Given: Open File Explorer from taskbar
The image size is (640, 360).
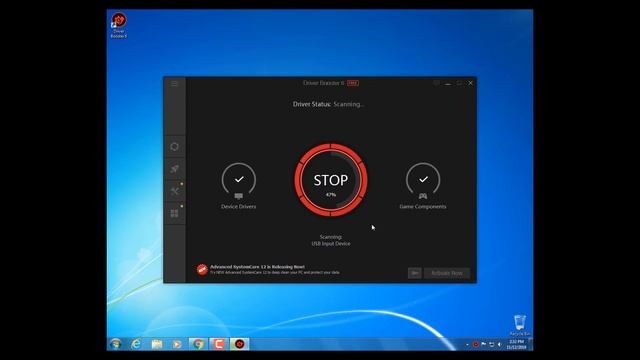Looking at the screenshot, I should pos(157,344).
